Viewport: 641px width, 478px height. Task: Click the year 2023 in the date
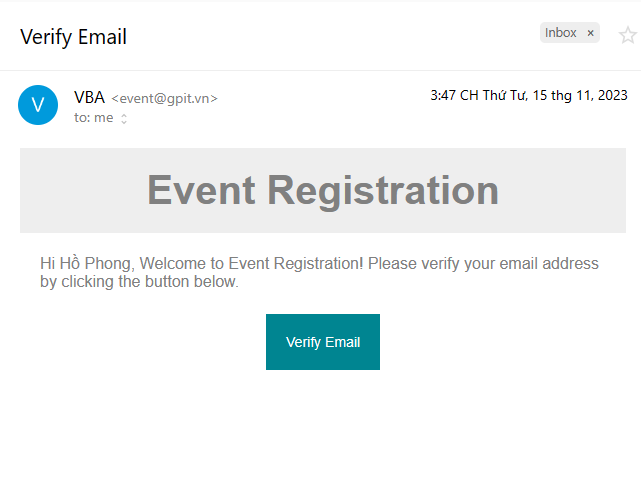point(610,96)
